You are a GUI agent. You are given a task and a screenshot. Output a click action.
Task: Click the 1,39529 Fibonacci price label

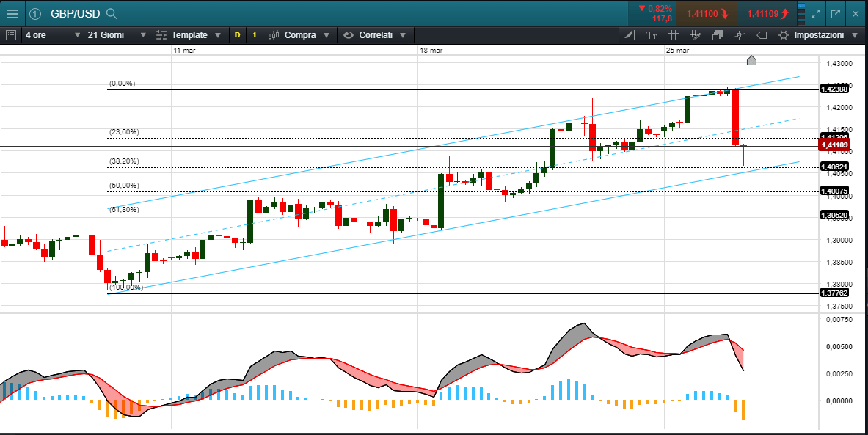click(834, 216)
